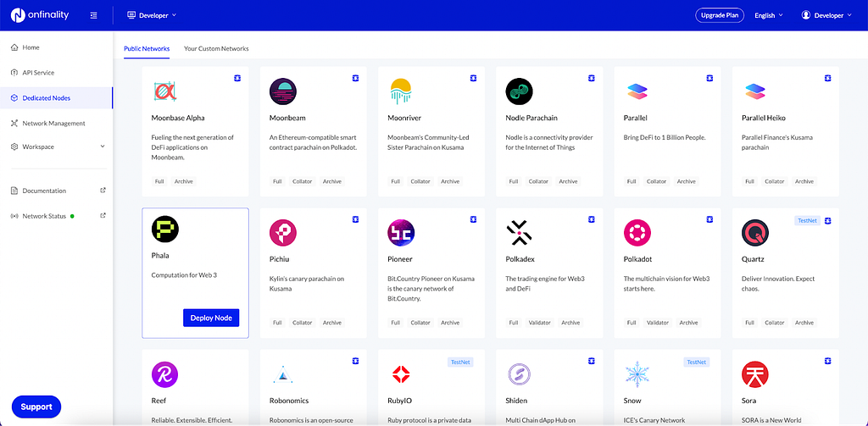The width and height of the screenshot is (868, 426).
Task: Click the Pioneer card title
Action: [400, 259]
